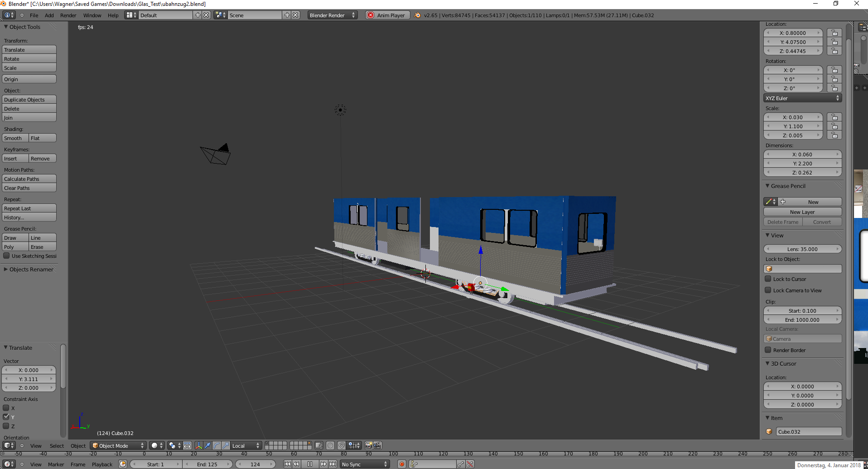
Task: Enable the Render Border checkbox
Action: (768, 350)
